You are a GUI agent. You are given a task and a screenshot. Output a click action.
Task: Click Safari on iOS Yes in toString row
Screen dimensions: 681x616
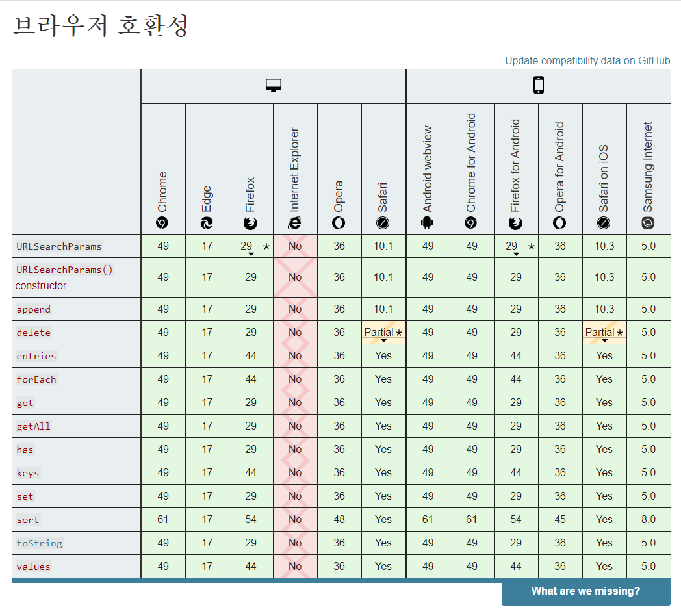(x=604, y=543)
